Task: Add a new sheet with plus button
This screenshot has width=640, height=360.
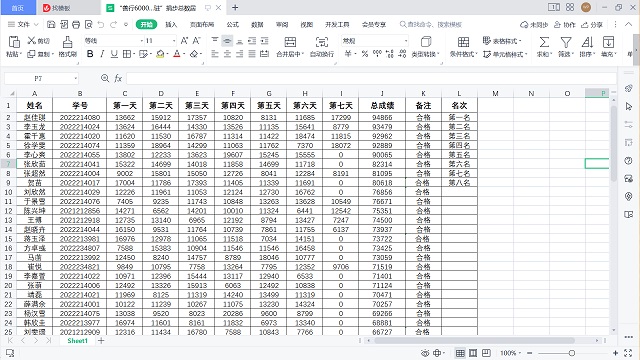Action: pyautogui.click(x=101, y=340)
